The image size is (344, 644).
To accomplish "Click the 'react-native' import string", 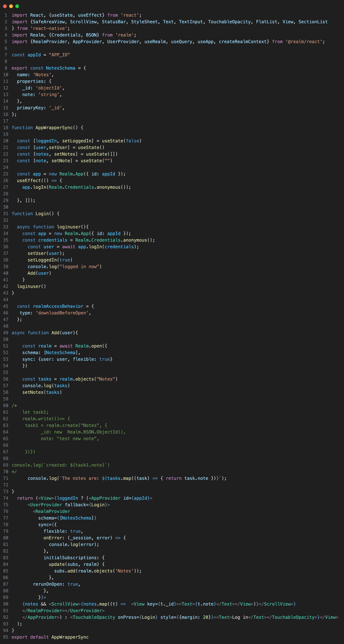I will point(49,28).
